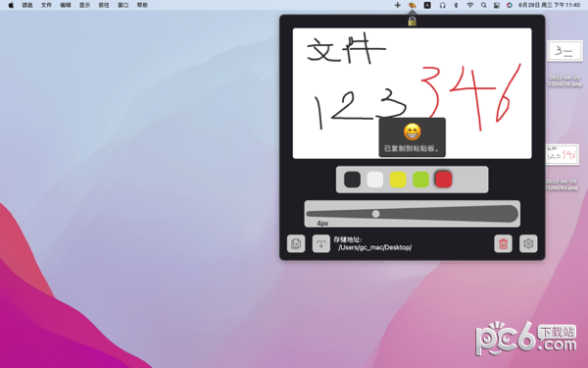Click the thick end of brush size slider
The image size is (588, 368).
(510, 214)
